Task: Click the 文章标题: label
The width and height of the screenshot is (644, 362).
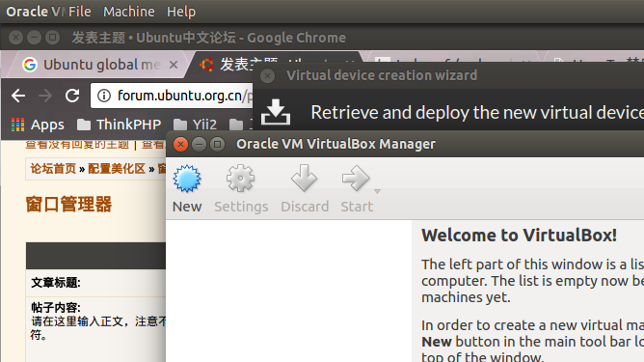Action: (56, 283)
